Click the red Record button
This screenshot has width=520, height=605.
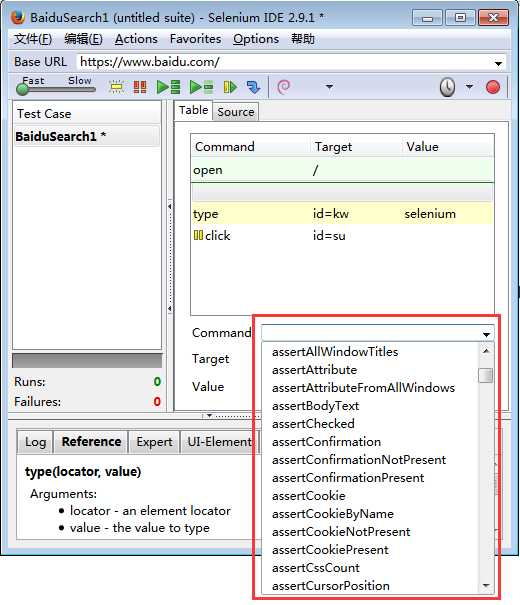(493, 87)
